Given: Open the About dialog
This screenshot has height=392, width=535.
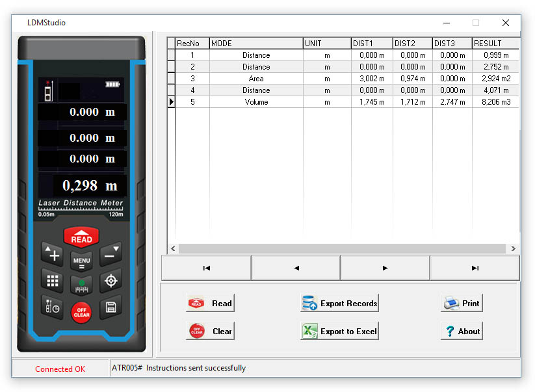Looking at the screenshot, I should (x=462, y=332).
